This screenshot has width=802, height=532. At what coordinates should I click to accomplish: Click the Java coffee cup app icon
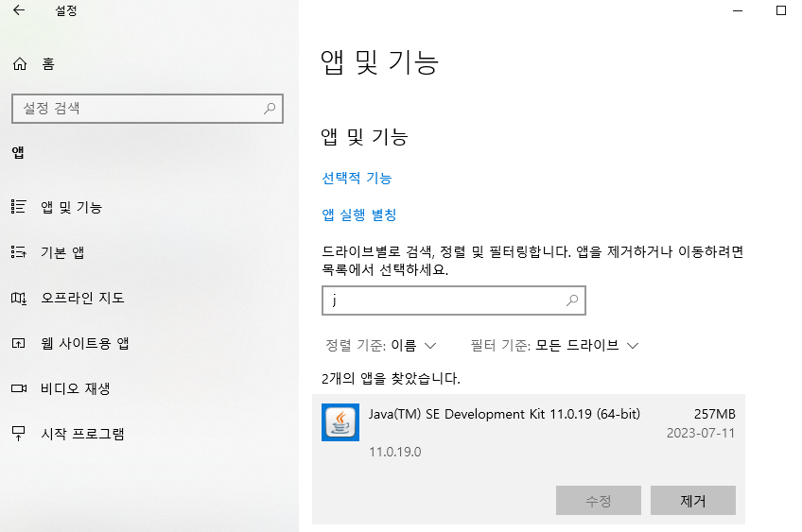point(340,422)
